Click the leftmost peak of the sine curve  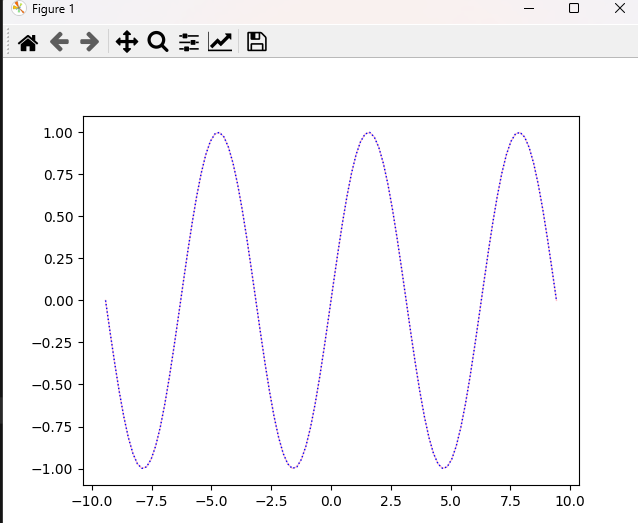(218, 133)
